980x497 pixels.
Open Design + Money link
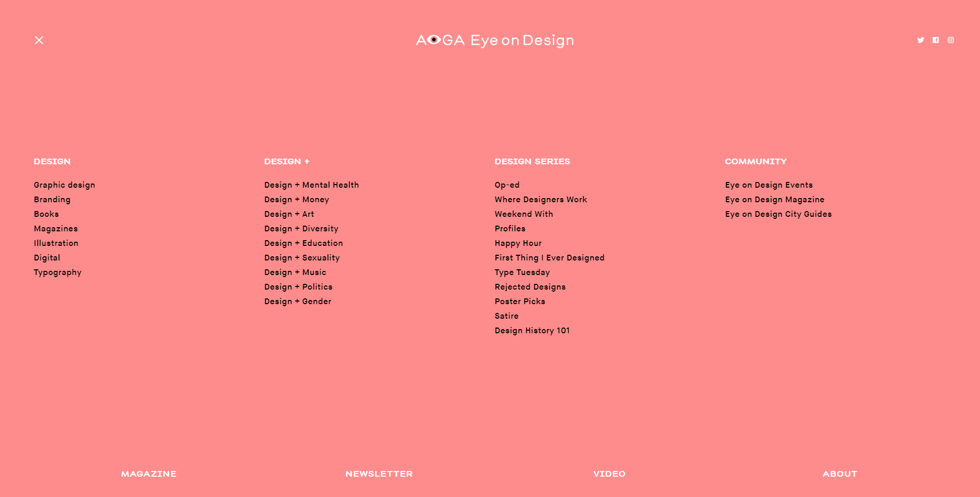(296, 200)
